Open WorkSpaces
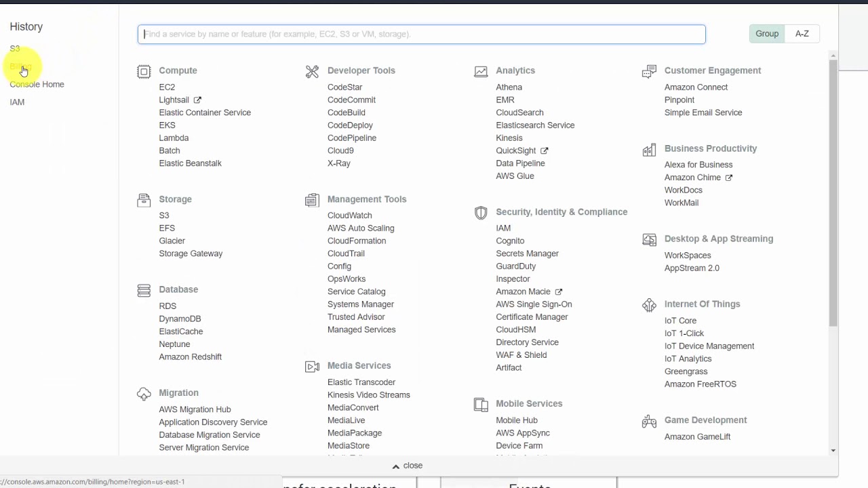This screenshot has height=488, width=868. 688,256
